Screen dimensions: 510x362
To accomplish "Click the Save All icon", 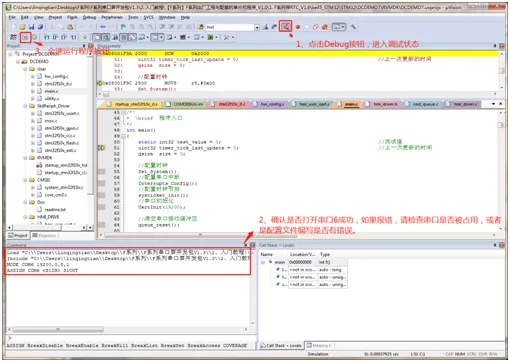I will point(40,27).
